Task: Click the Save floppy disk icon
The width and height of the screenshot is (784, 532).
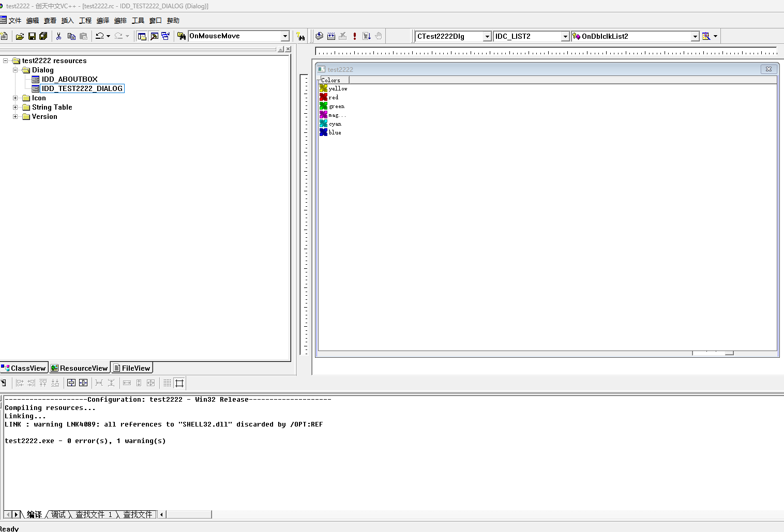Action: pos(32,36)
